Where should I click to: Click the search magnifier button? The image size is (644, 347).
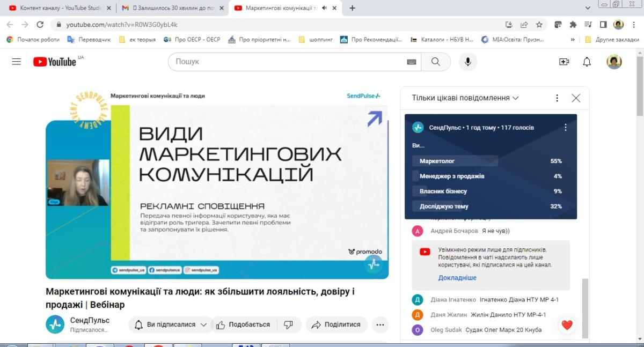point(436,62)
